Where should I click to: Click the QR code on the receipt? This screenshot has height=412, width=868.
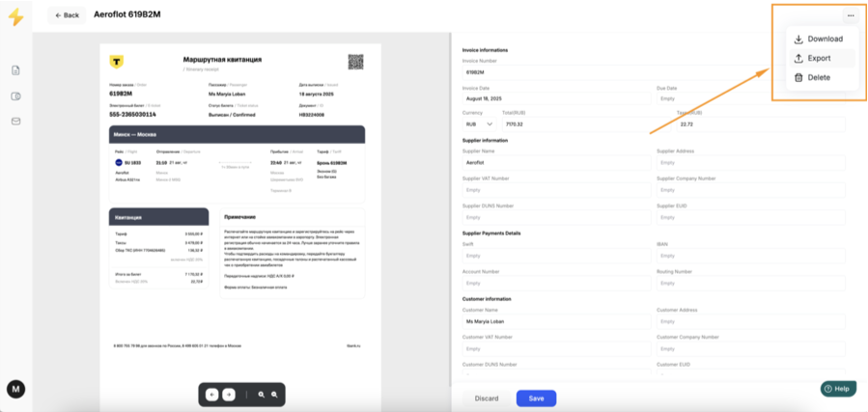pos(356,62)
